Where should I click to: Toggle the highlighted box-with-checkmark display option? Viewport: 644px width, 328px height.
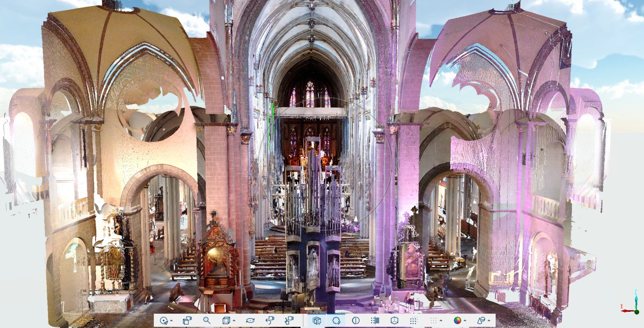pos(317,320)
